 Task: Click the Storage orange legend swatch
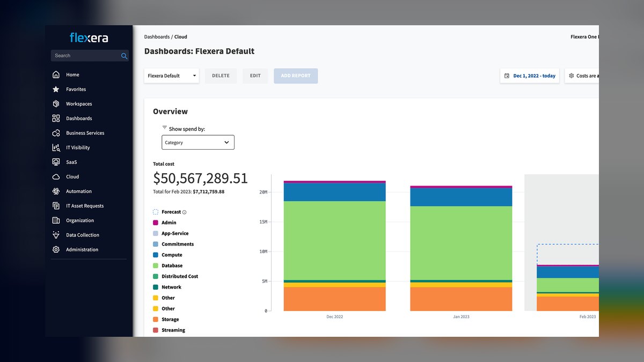pos(156,319)
